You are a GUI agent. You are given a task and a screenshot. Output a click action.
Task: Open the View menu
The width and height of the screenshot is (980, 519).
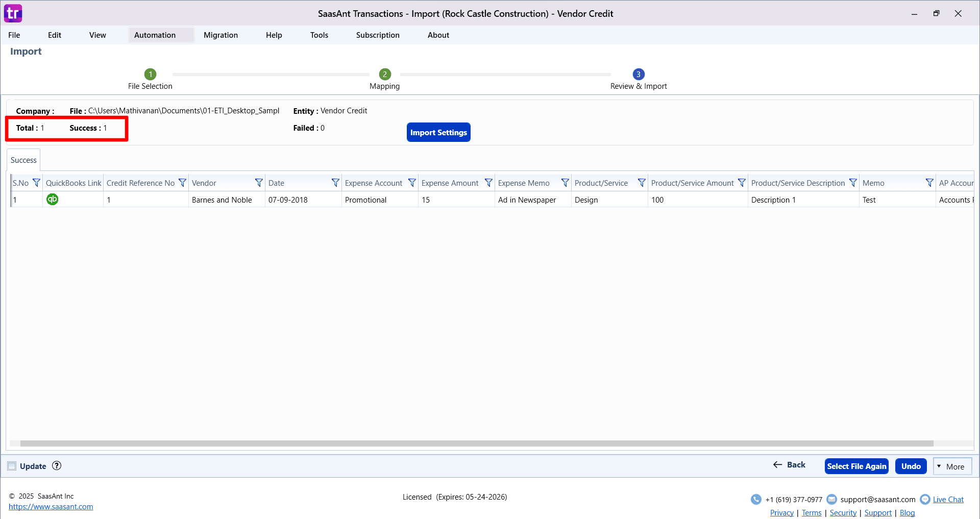97,35
